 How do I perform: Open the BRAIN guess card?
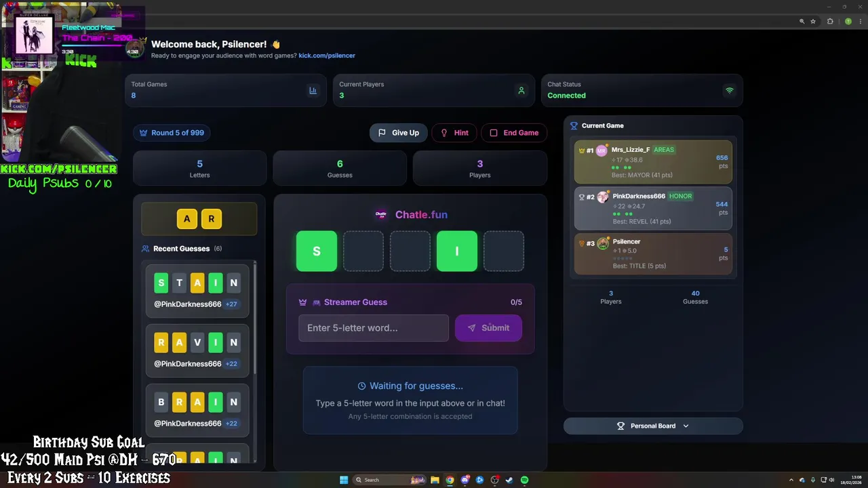(x=197, y=410)
